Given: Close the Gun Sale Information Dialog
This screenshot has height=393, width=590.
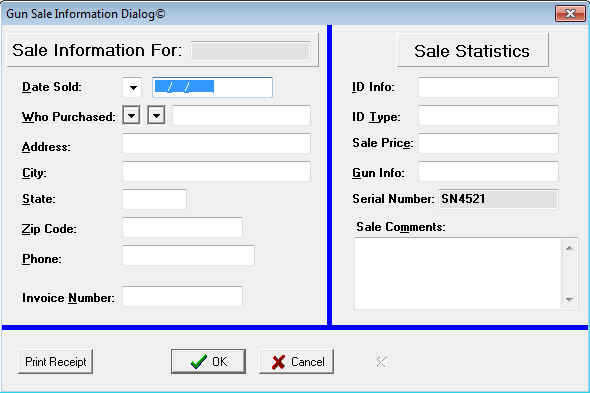Looking at the screenshot, I should 570,14.
